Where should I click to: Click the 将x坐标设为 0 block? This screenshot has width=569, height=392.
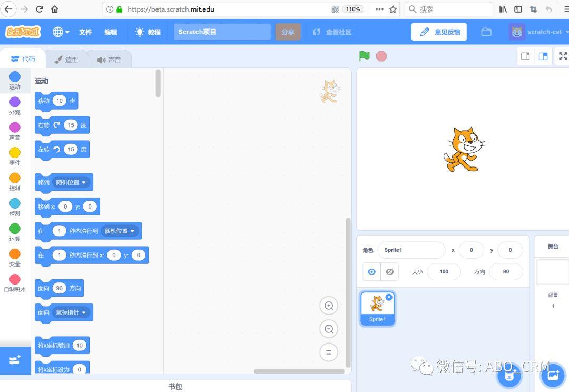pos(62,368)
